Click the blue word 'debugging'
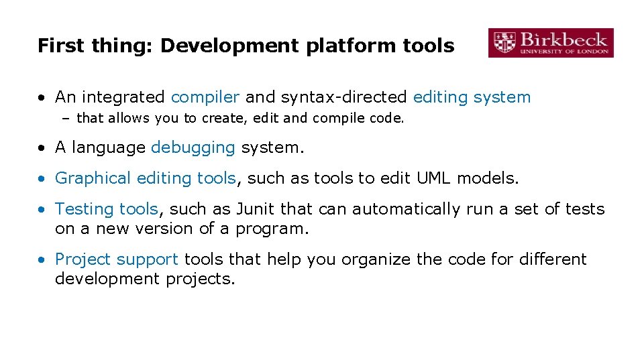644x362 pixels. (193, 147)
